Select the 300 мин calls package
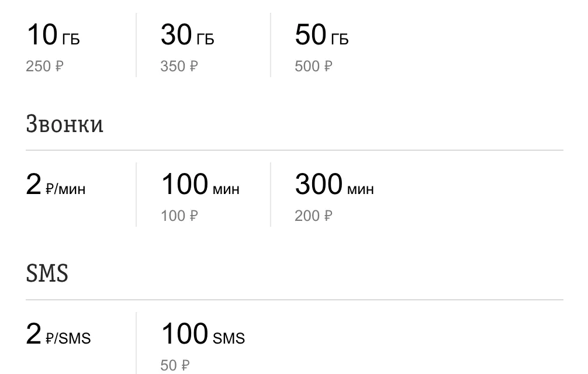 coord(334,186)
